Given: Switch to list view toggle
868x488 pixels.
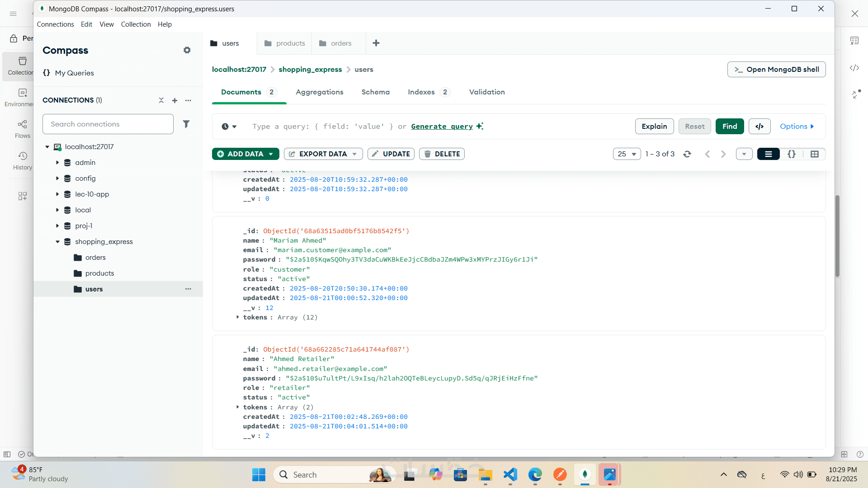Looking at the screenshot, I should click(x=768, y=154).
